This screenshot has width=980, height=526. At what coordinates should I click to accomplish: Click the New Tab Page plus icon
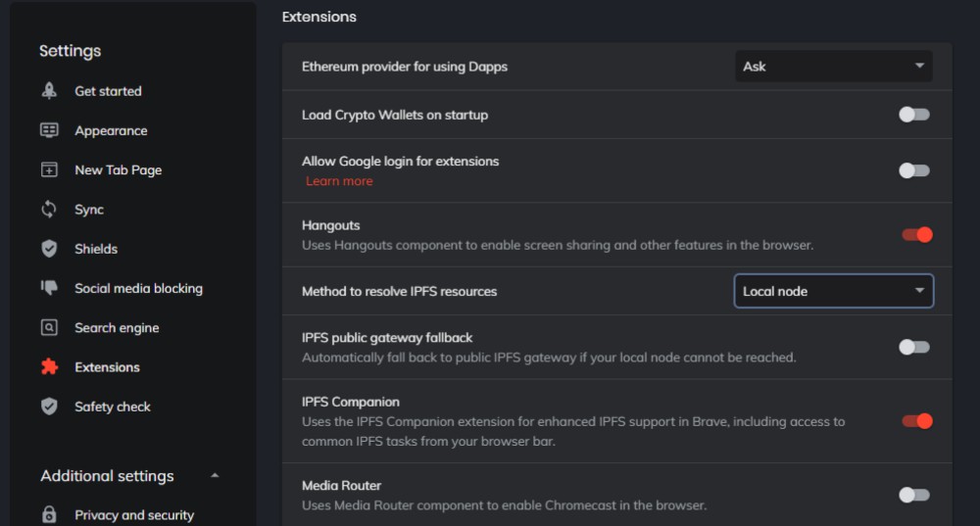(49, 169)
